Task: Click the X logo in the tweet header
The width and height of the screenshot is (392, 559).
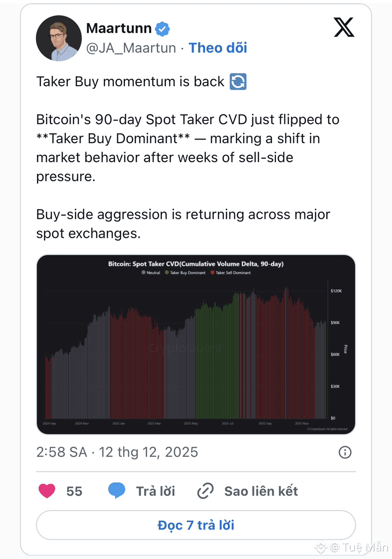Action: click(344, 28)
